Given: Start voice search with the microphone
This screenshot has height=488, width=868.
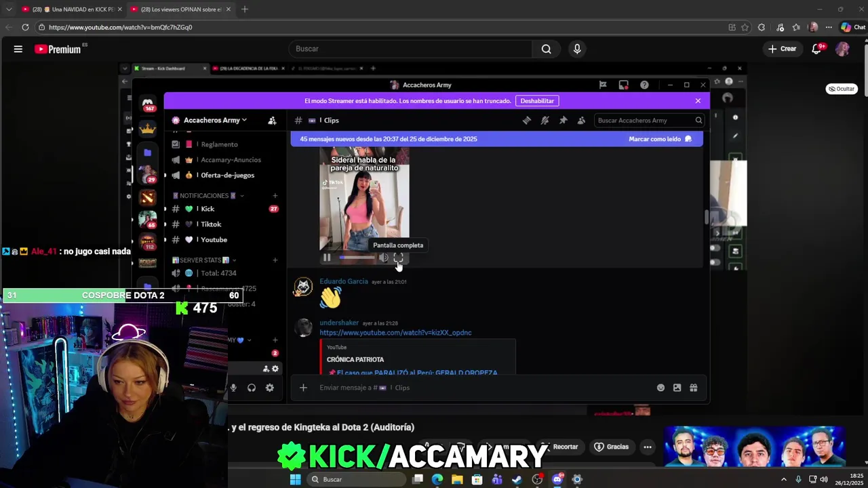Looking at the screenshot, I should click(577, 49).
